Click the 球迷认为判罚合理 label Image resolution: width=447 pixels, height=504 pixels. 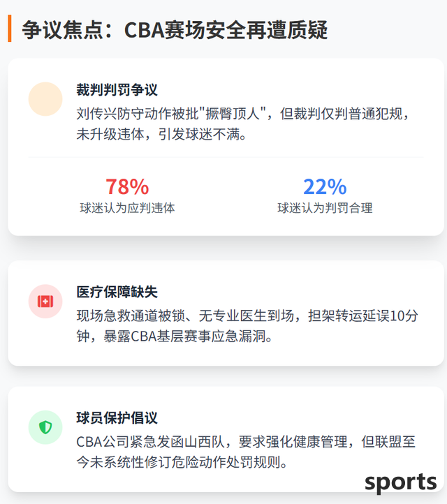[x=325, y=208]
